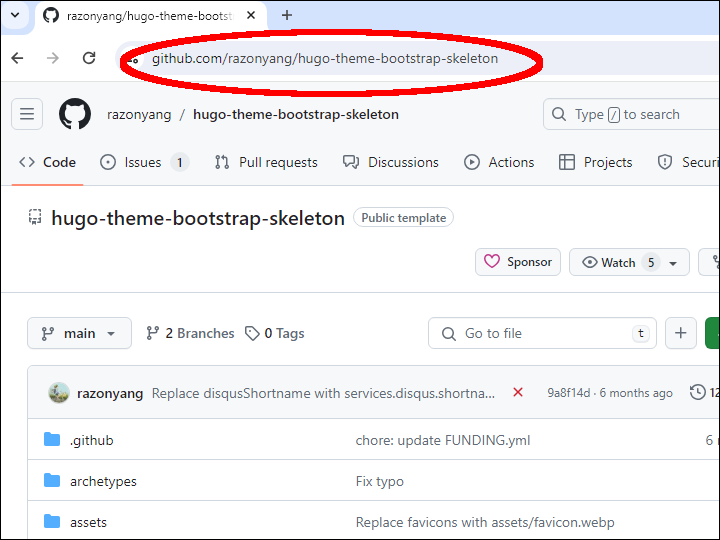Open the main branch selector dropdown
Image resolution: width=720 pixels, height=540 pixels.
(79, 333)
